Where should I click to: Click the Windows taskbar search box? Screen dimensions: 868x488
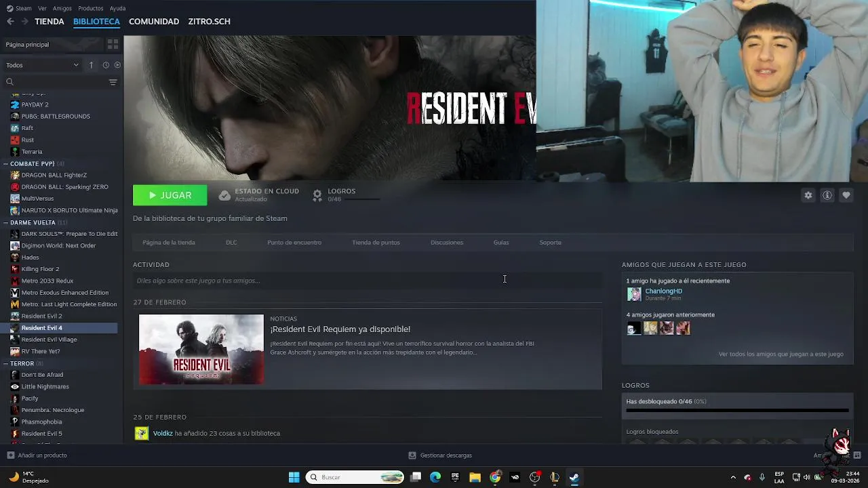(355, 477)
